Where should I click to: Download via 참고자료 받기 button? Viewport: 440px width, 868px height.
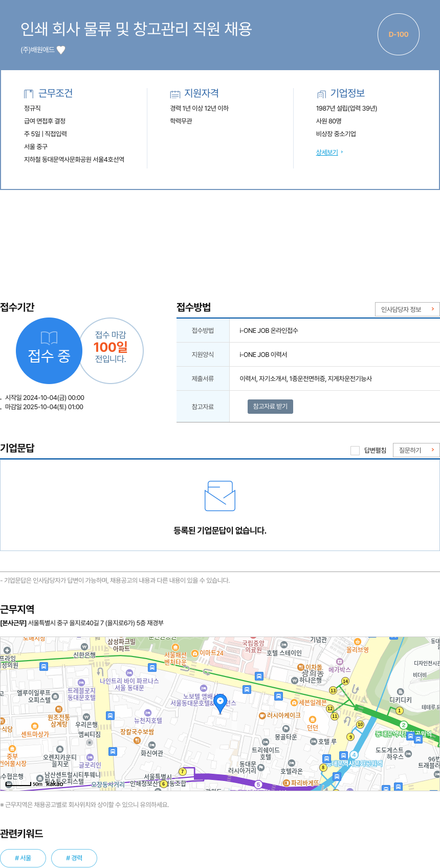tap(270, 406)
